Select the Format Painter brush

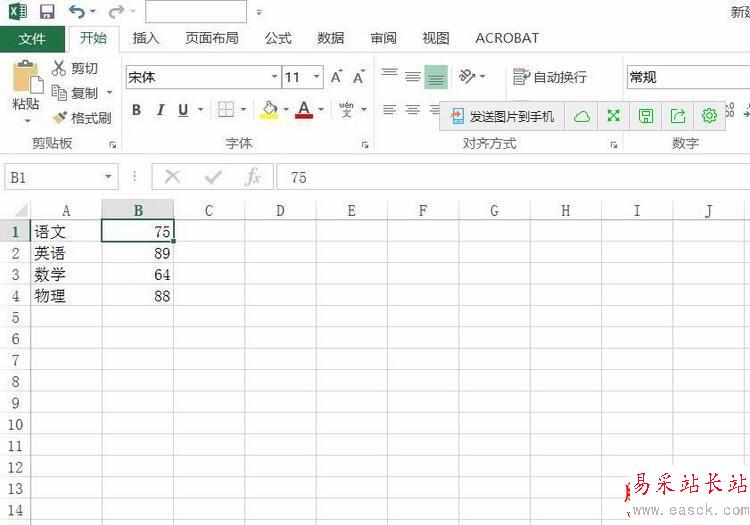pos(60,117)
